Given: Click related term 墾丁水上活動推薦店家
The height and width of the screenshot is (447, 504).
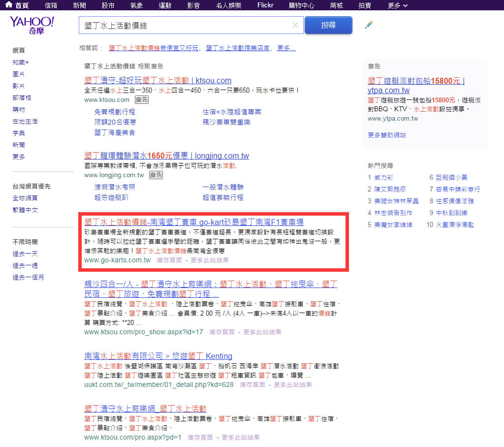Looking at the screenshot, I should point(238,48).
